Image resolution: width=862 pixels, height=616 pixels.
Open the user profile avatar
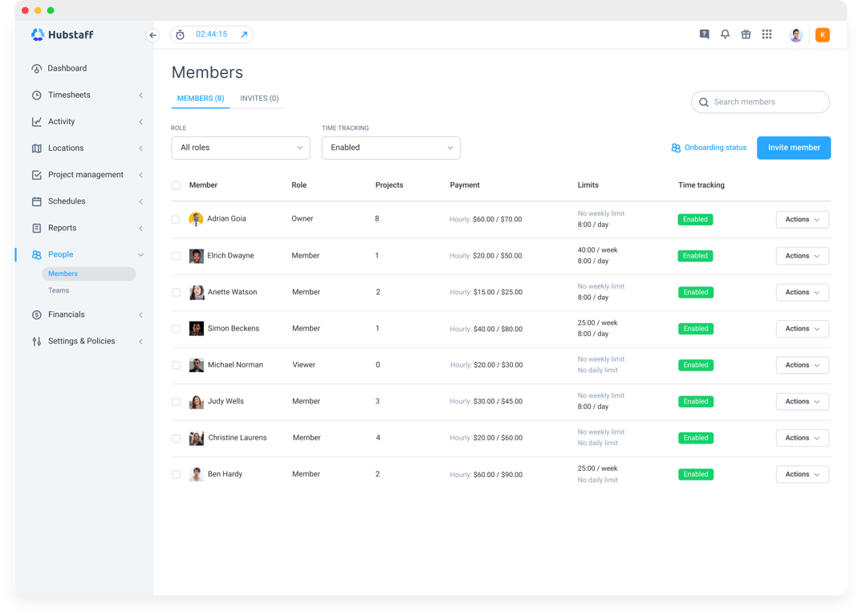(x=796, y=35)
